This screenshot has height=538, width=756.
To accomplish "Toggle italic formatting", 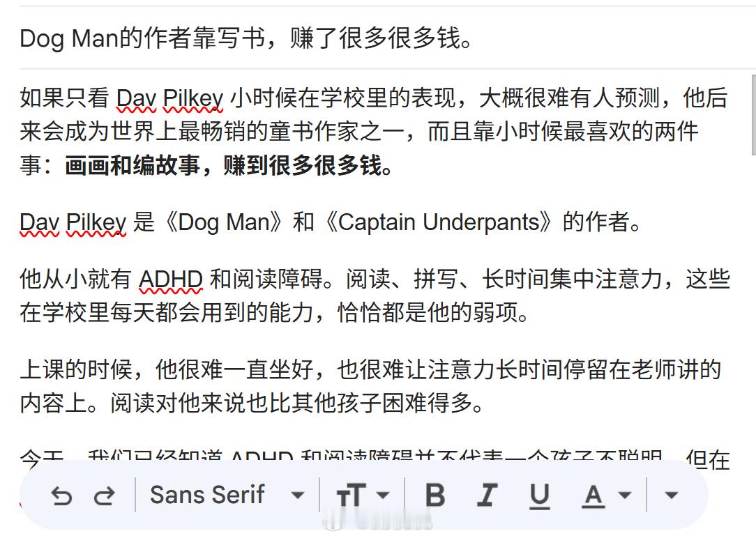I will [x=487, y=495].
